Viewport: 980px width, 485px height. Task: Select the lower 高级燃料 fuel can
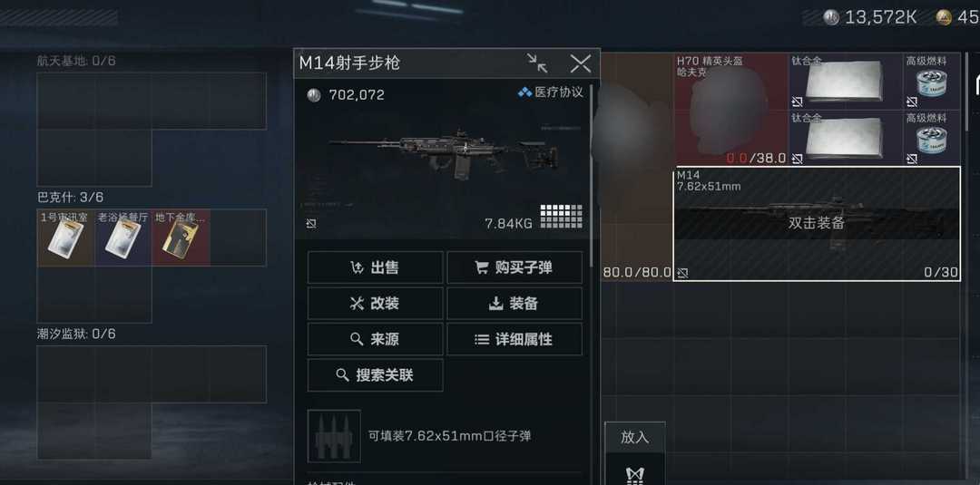click(932, 139)
